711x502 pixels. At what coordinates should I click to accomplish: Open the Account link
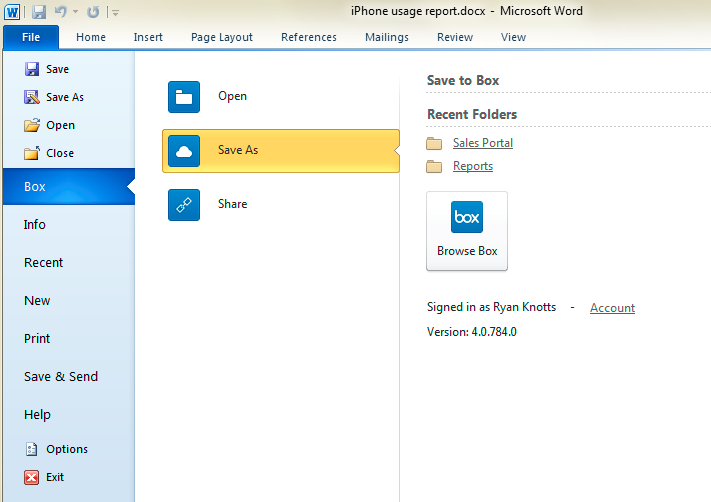(612, 308)
